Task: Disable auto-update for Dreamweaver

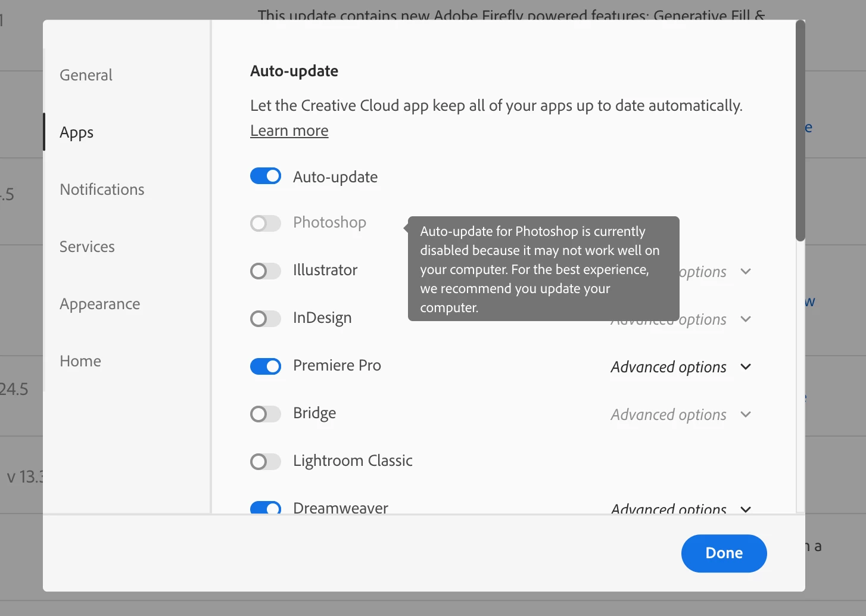Action: pyautogui.click(x=266, y=508)
